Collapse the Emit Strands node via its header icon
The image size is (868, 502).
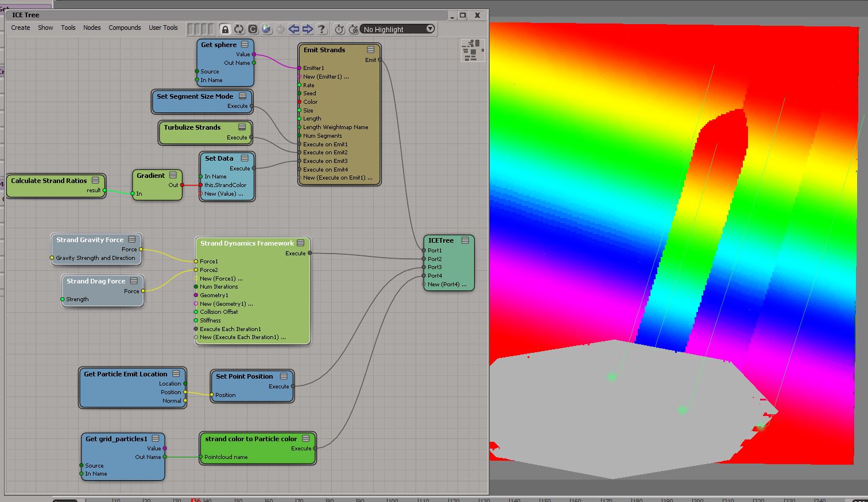pos(371,50)
